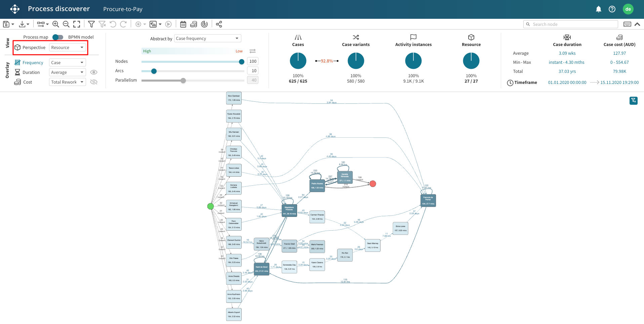The height and width of the screenshot is (324, 644).
Task: Expand the Abstract by Case frequency dropdown
Action: (x=207, y=39)
